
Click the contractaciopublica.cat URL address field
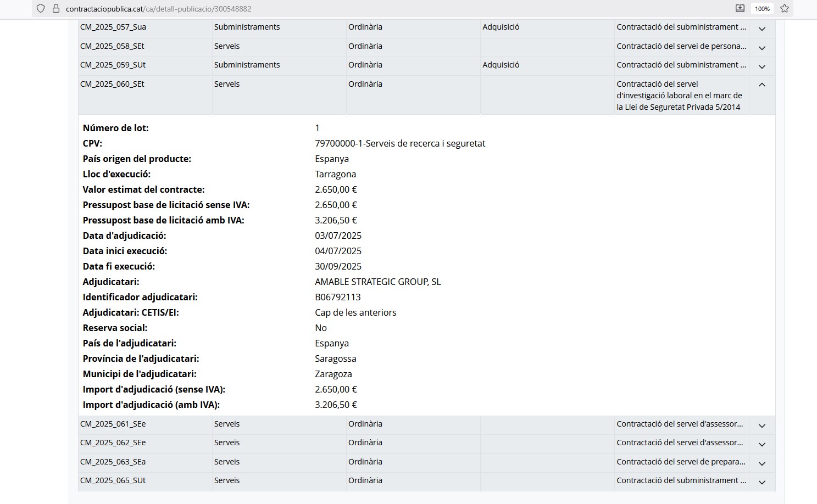pos(158,9)
